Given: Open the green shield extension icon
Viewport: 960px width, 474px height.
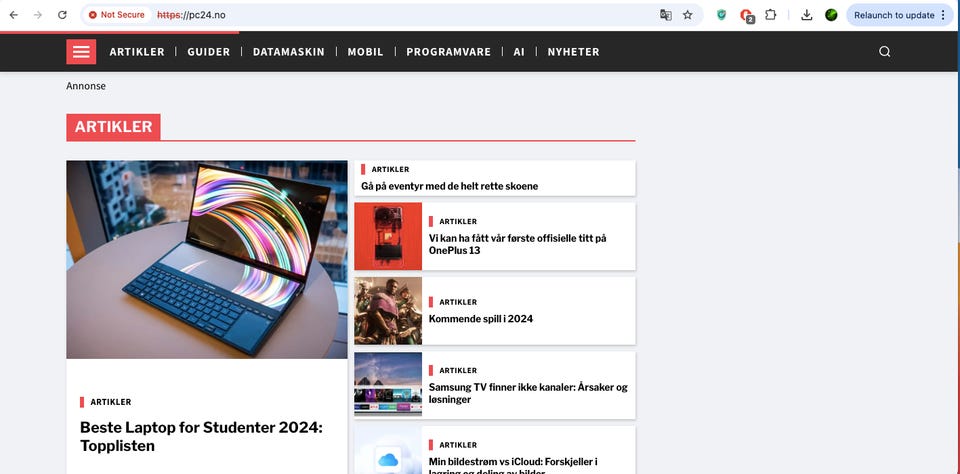Looking at the screenshot, I should [x=721, y=15].
